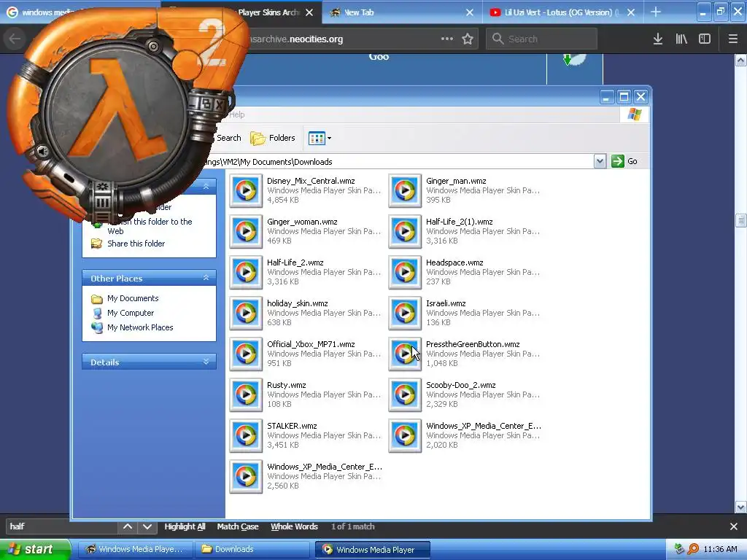Open the gear settings button on Half-Life skin
Image resolution: width=747 pixels, height=560 pixels.
coord(102,187)
